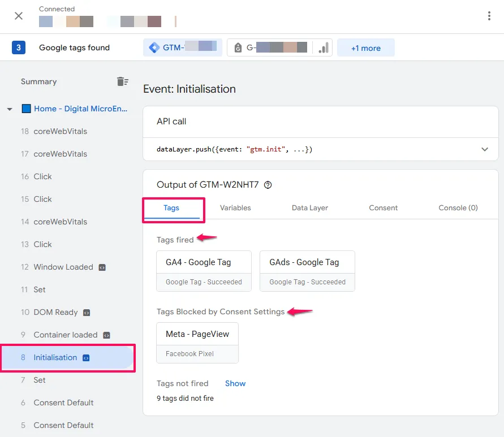Select the Click event numbered 16

(42, 176)
